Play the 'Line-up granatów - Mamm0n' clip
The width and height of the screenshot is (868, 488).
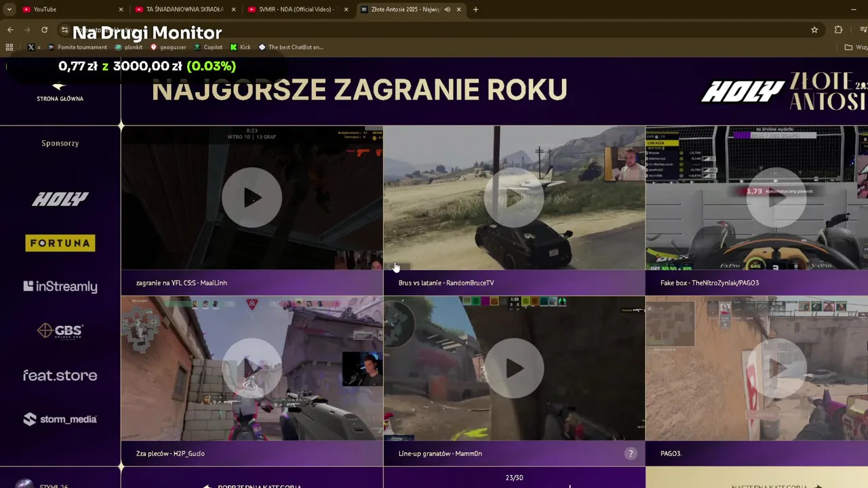pyautogui.click(x=514, y=368)
